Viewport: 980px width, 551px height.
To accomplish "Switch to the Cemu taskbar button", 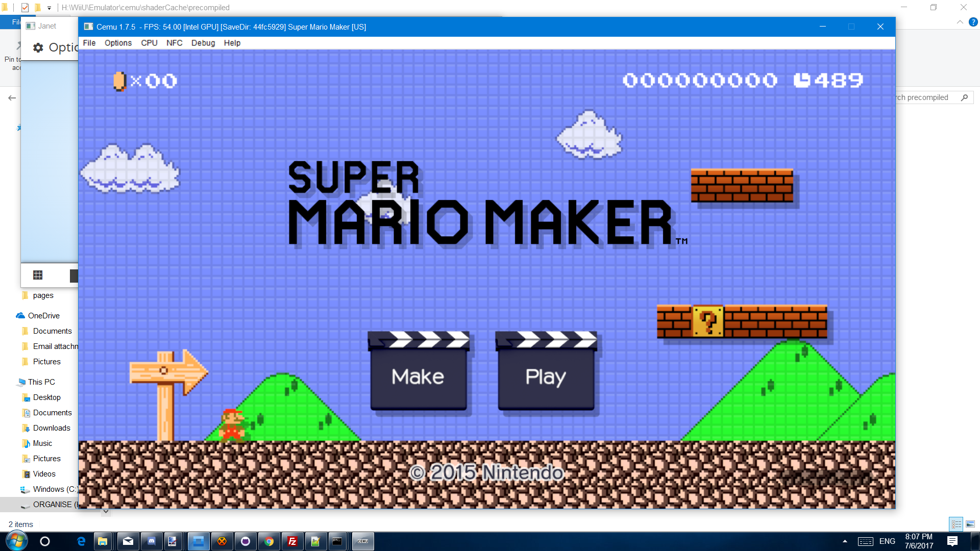I will [x=363, y=541].
